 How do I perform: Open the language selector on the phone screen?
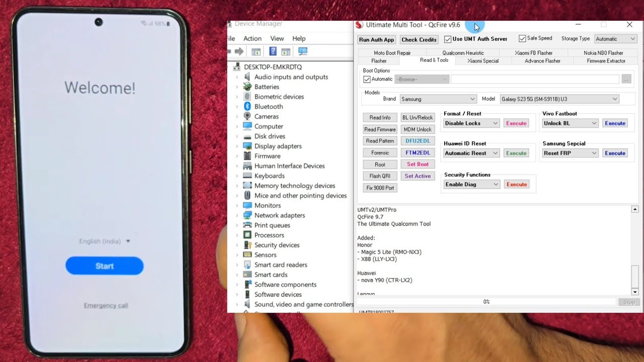[x=105, y=241]
